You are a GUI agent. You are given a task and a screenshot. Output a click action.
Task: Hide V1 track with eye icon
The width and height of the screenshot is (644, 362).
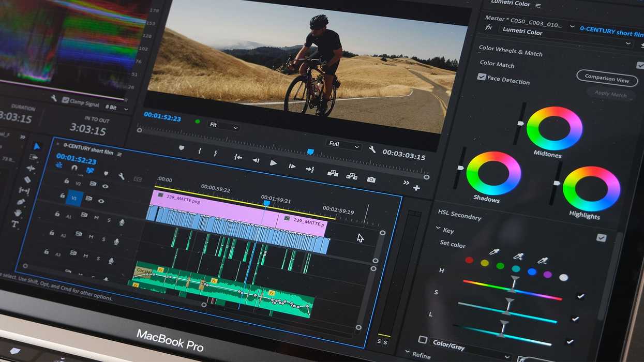[x=101, y=201]
